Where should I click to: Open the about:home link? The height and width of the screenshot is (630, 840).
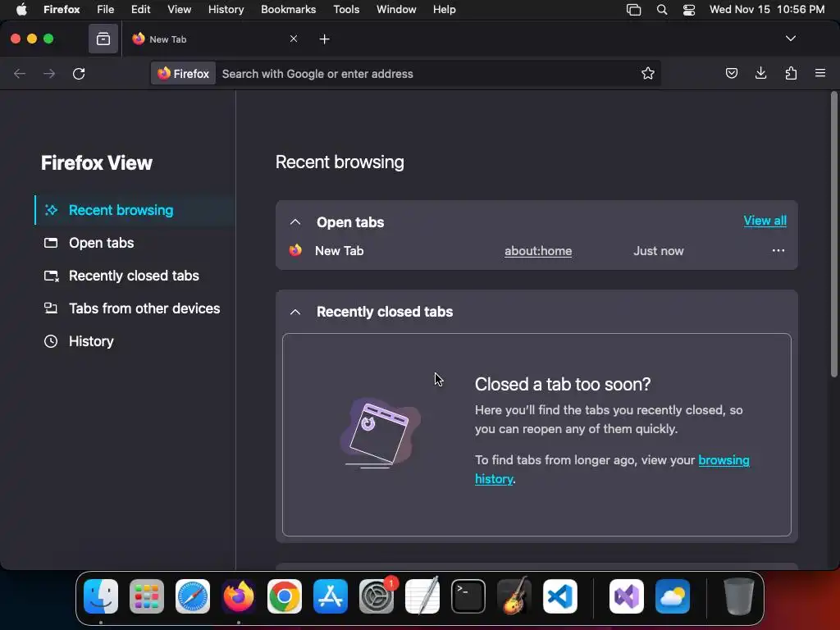click(x=538, y=251)
